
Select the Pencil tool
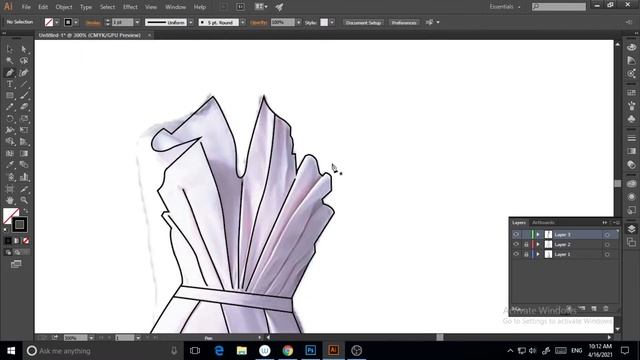click(10, 107)
